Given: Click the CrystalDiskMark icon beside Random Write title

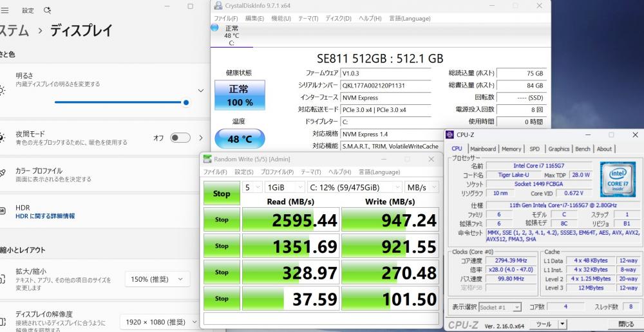Looking at the screenshot, I should pos(207,160).
